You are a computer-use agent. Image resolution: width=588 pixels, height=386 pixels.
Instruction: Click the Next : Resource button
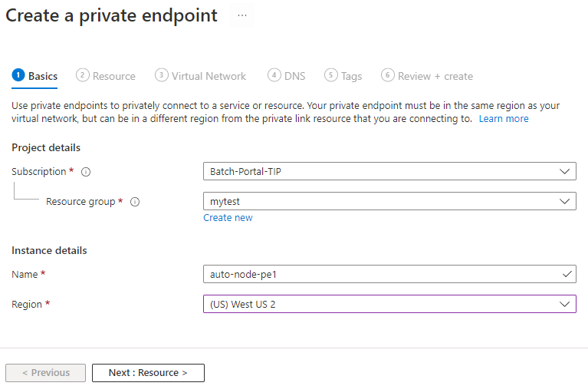[148, 373]
